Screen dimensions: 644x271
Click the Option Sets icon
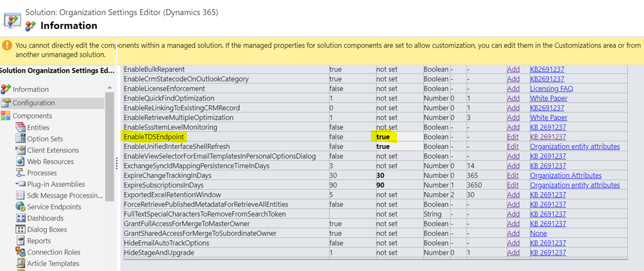21,139
